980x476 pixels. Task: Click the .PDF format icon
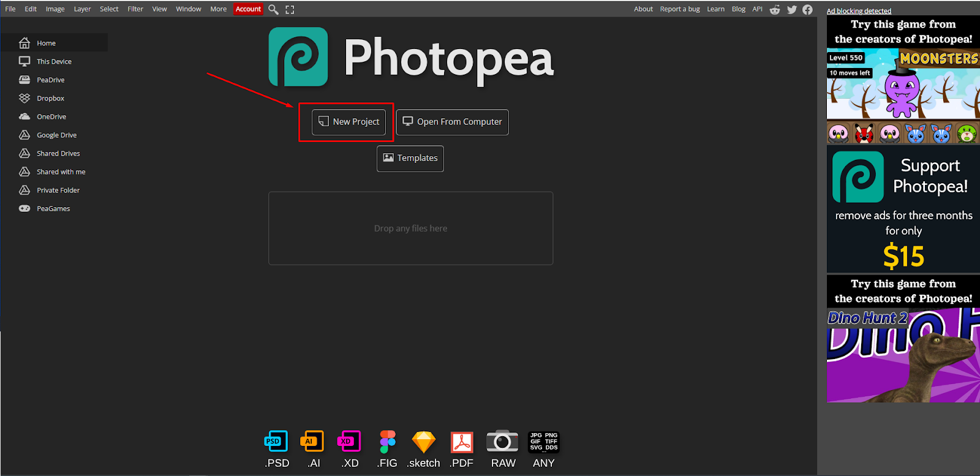(x=462, y=442)
